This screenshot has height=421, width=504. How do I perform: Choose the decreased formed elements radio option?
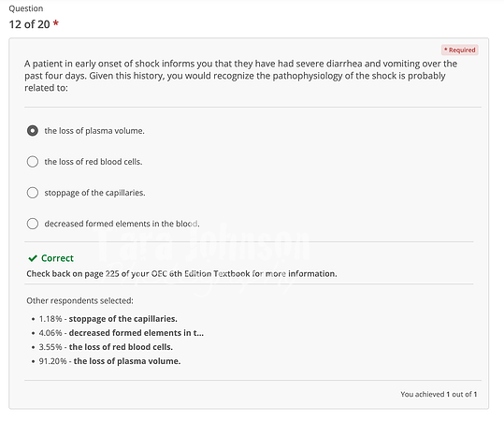tap(33, 224)
